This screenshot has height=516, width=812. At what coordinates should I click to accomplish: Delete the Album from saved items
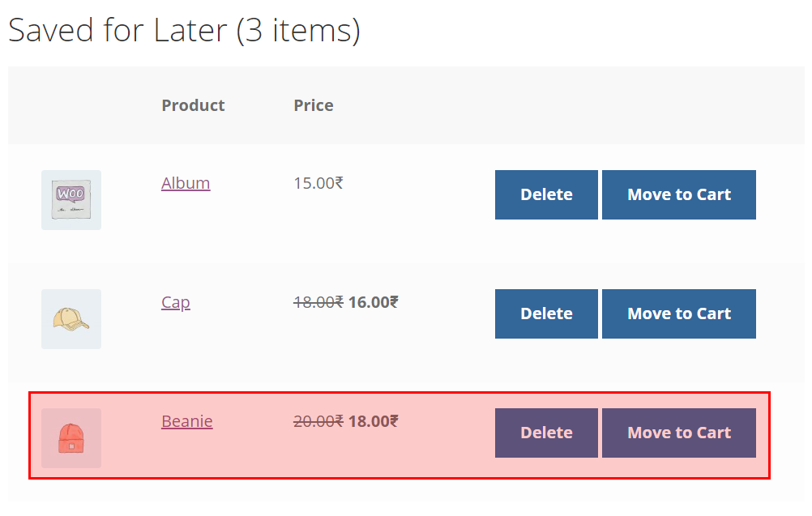click(546, 194)
